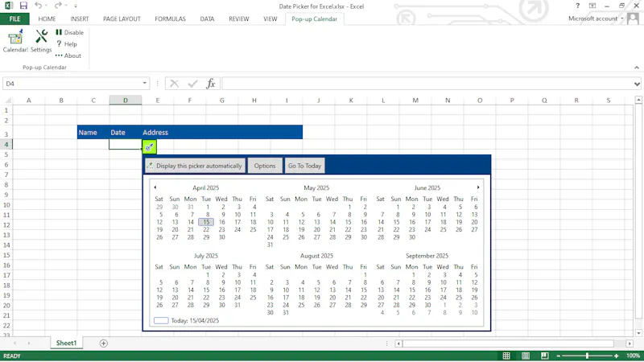The height and width of the screenshot is (362, 644).
Task: Switch to the INSERT ribbon tab
Action: (x=79, y=19)
